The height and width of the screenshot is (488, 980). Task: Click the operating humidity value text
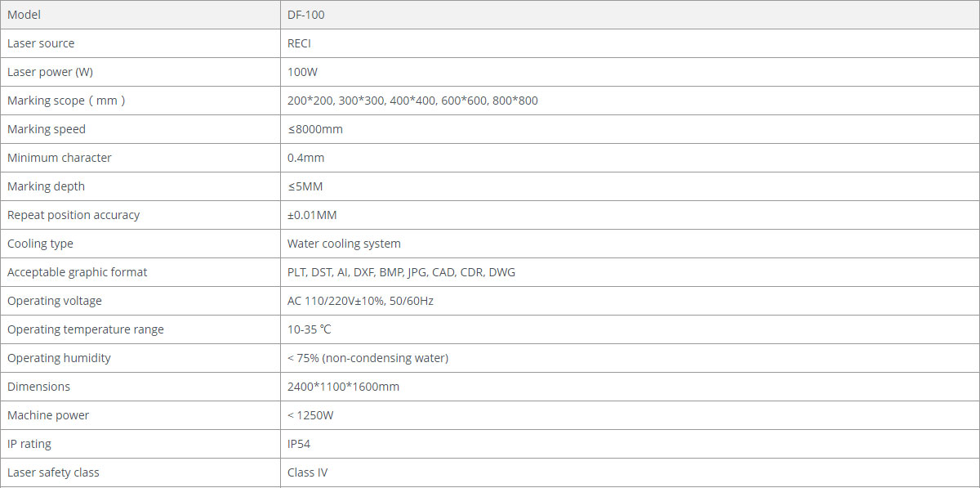tap(367, 358)
